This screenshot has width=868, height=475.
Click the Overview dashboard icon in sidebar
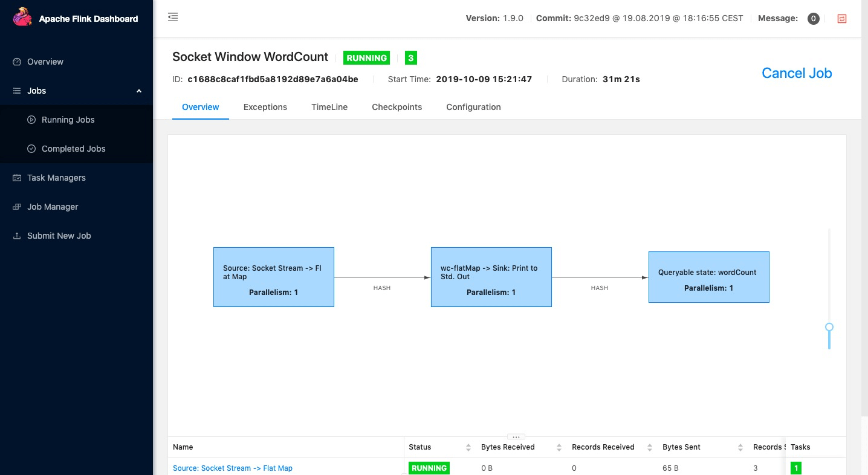[x=17, y=62]
